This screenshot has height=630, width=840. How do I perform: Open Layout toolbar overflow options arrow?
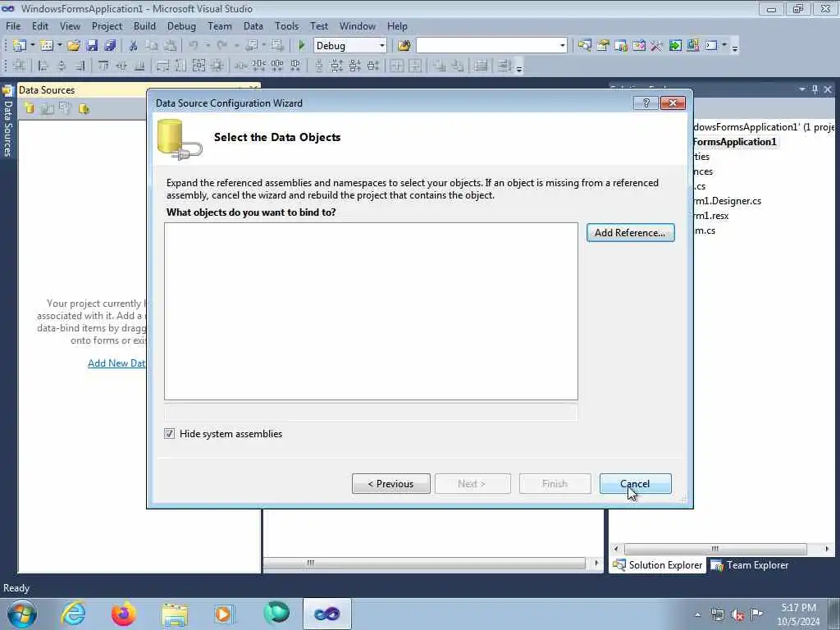(519, 67)
